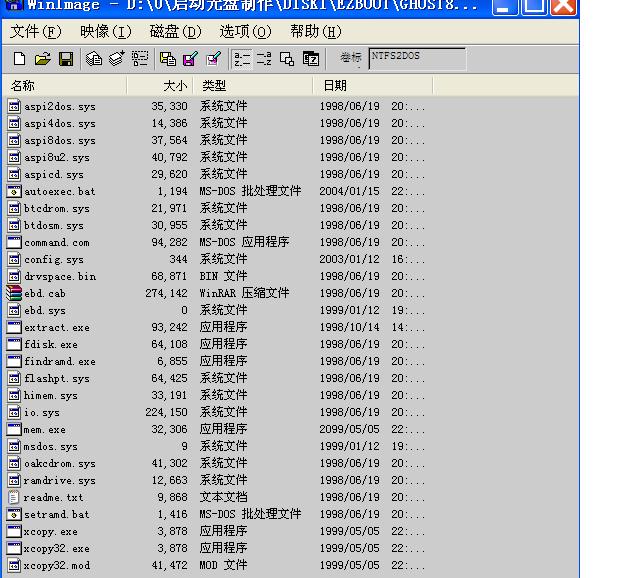The image size is (640, 578).
Task: Select file name aspi8dos.sys
Action: 60,140
